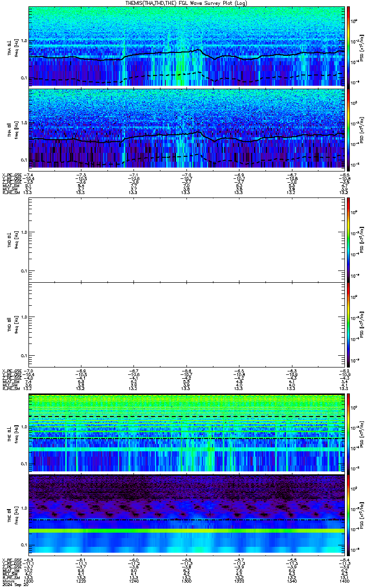
Task: Click the X_RE_GSE row label under THD panels
Action: (x=13, y=371)
